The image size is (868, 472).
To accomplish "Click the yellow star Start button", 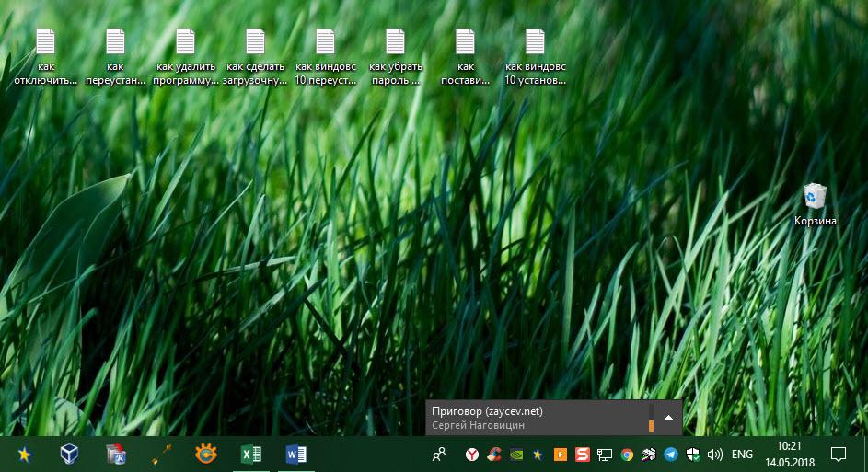I will 25,454.
